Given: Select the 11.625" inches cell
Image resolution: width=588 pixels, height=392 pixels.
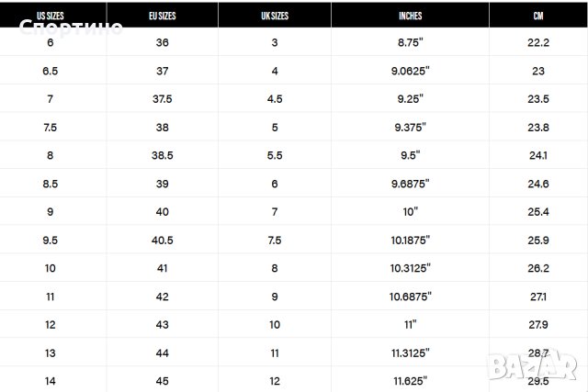Looking at the screenshot, I should click(x=410, y=378).
